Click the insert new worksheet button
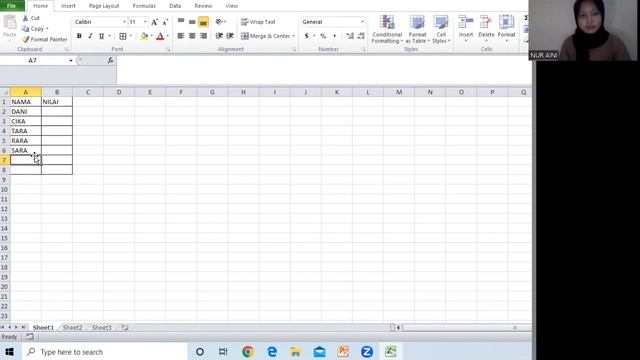 124,327
